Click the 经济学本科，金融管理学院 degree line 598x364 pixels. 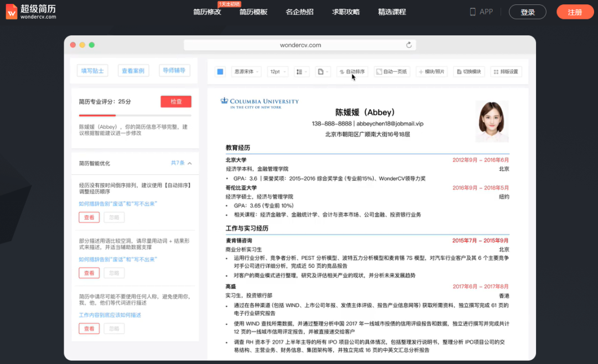[257, 169]
